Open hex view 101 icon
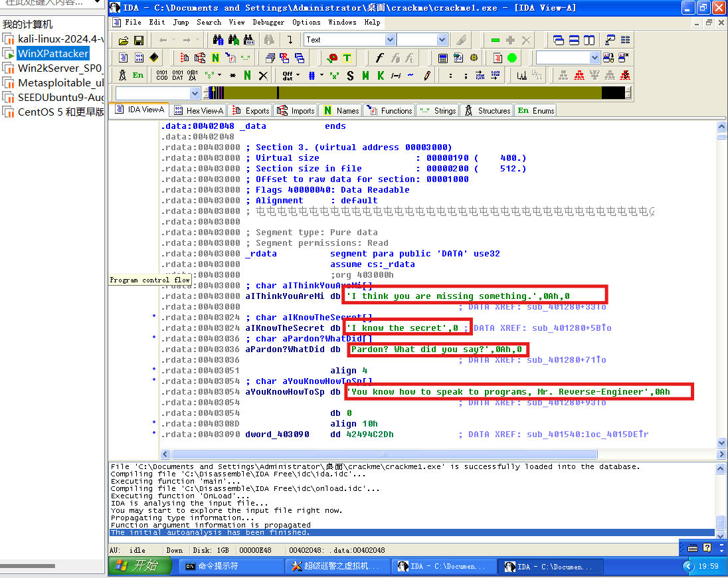Image resolution: width=728 pixels, height=578 pixels. pos(139,58)
